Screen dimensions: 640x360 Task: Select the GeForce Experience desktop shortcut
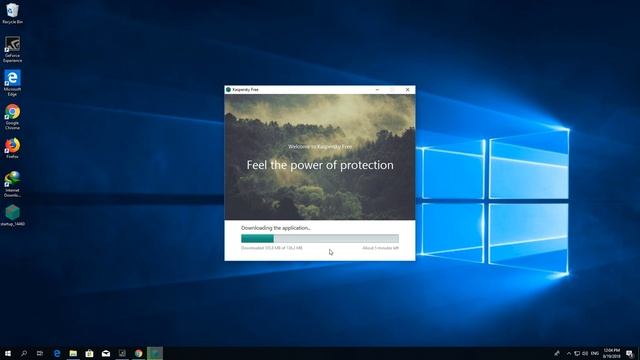(x=12, y=49)
